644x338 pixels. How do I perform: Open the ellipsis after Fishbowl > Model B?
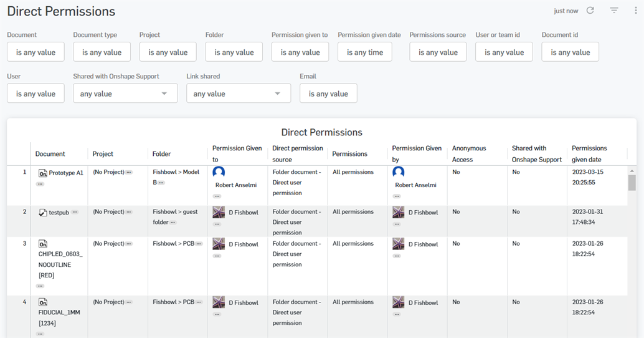tap(161, 183)
